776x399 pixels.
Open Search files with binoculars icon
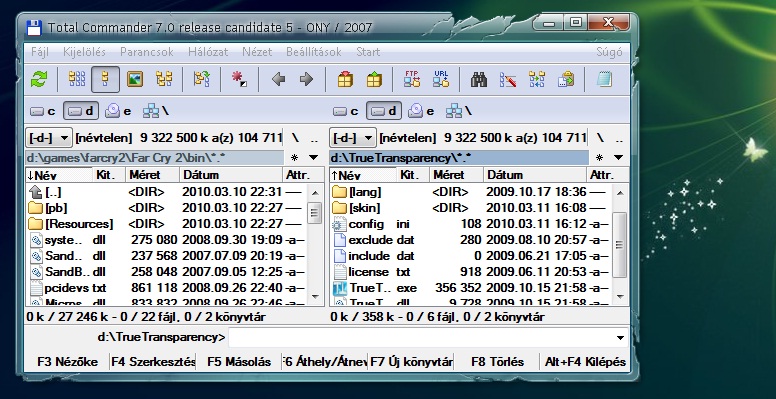coord(479,79)
